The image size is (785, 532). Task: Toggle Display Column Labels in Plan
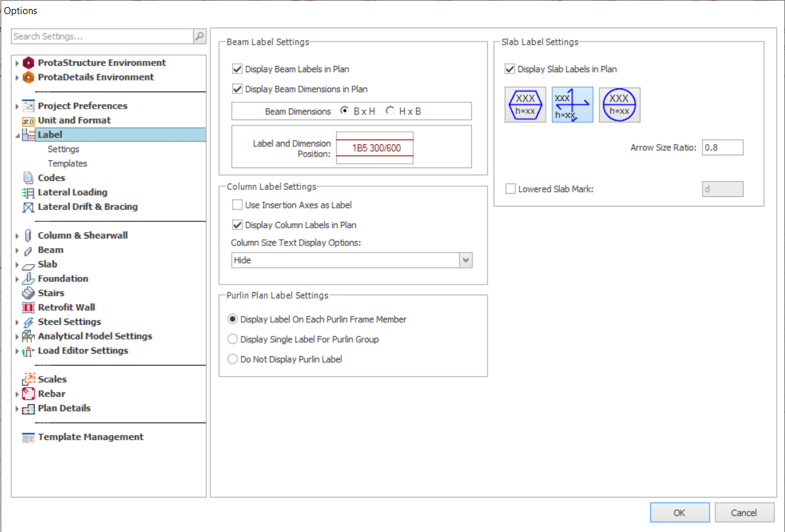tap(237, 225)
